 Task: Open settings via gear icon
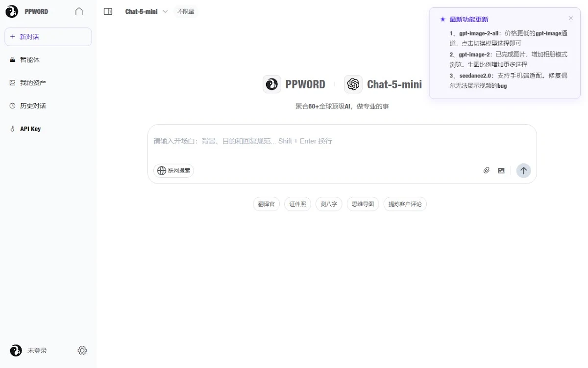tap(82, 350)
